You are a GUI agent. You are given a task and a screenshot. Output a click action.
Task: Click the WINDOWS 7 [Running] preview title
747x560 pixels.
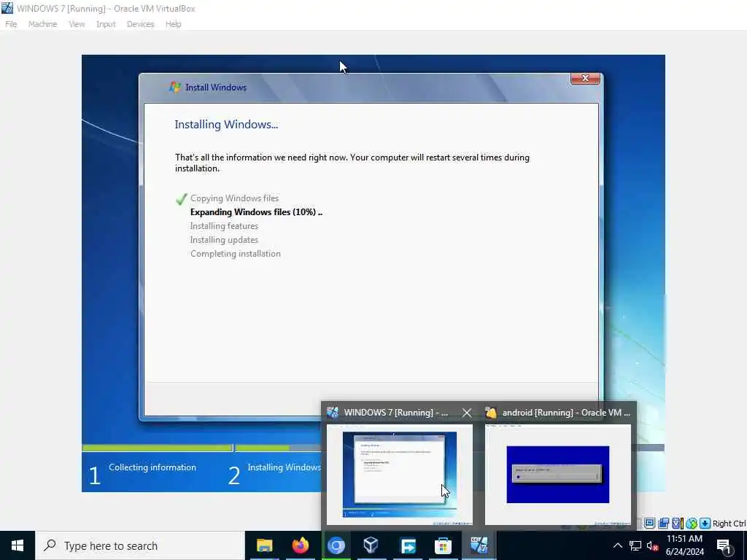click(x=395, y=413)
